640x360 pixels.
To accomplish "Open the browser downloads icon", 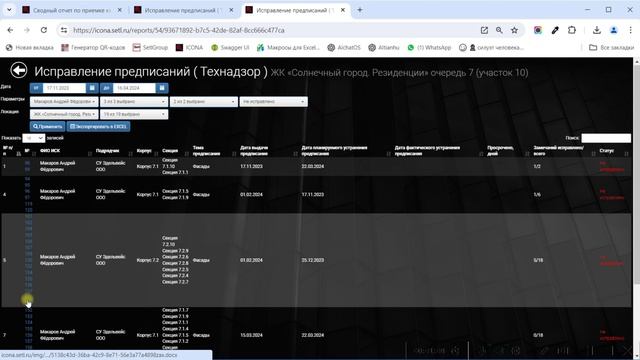I will pyautogui.click(x=597, y=30).
